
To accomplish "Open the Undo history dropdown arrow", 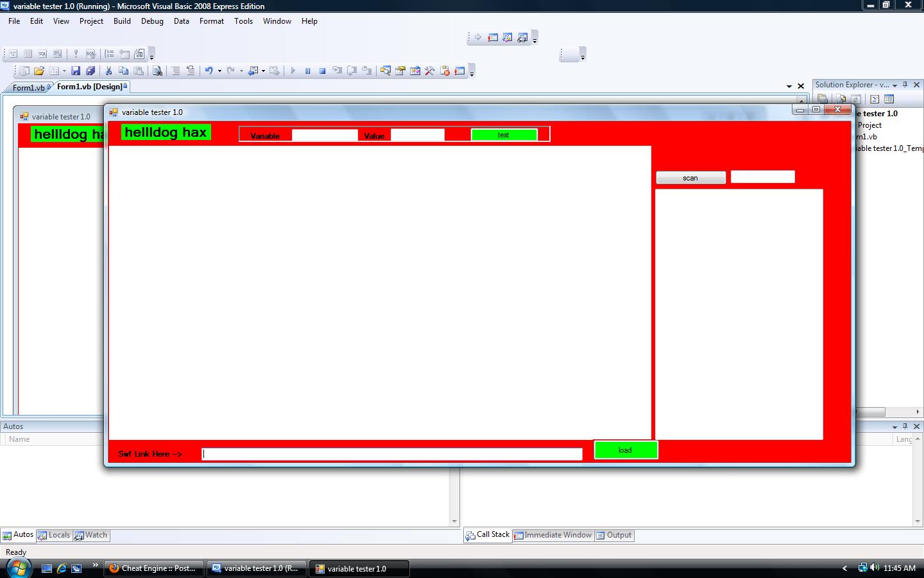I will coord(219,71).
